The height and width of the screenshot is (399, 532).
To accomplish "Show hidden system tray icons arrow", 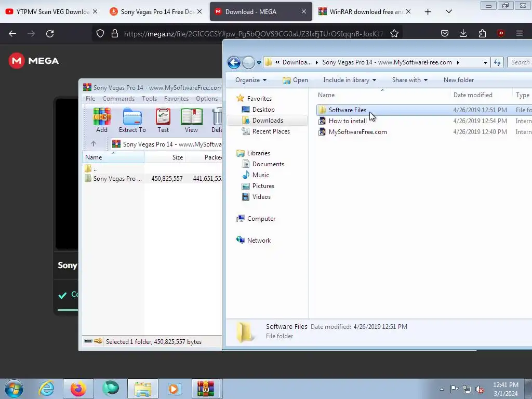I will 442,390.
